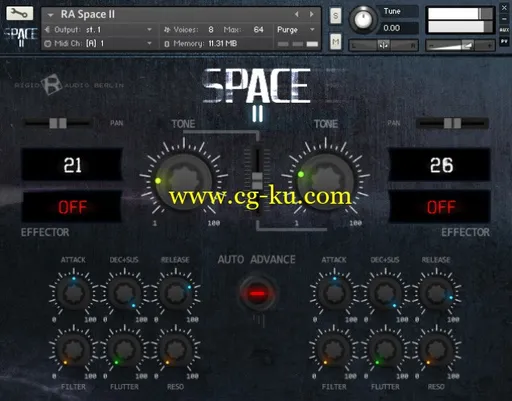Click the left TONE knob
The height and width of the screenshot is (401, 512).
click(183, 181)
